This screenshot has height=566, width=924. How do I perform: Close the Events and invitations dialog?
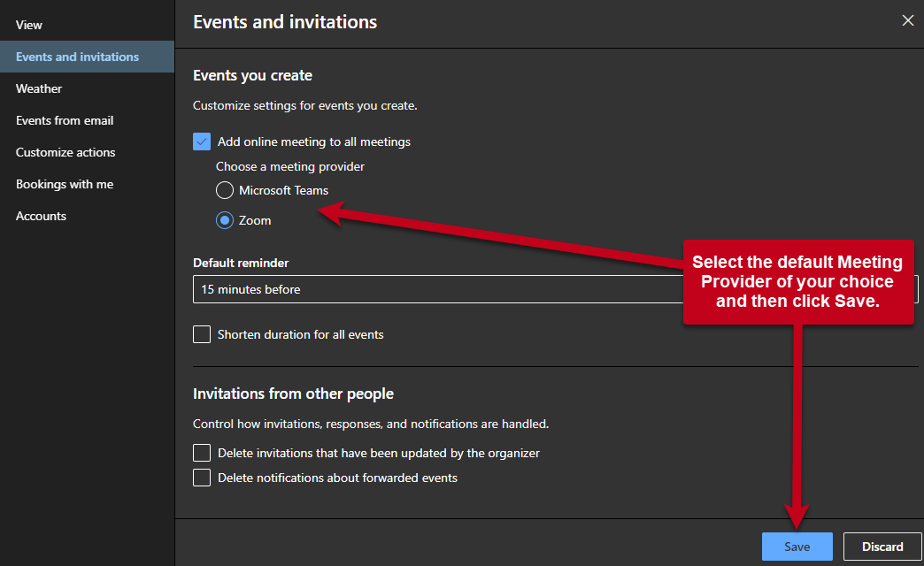tap(907, 20)
